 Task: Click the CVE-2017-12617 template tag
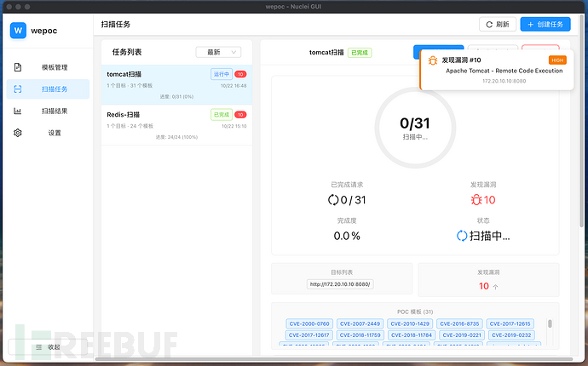309,335
